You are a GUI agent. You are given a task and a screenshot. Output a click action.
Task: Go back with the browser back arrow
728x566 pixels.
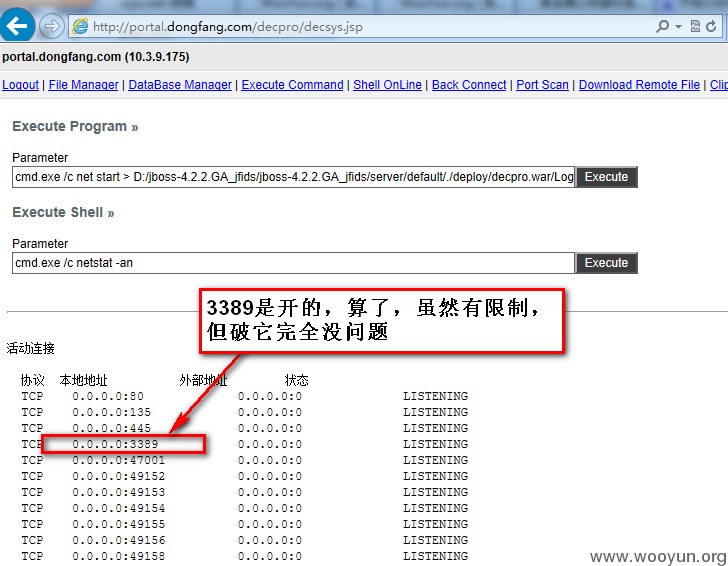coord(17,26)
